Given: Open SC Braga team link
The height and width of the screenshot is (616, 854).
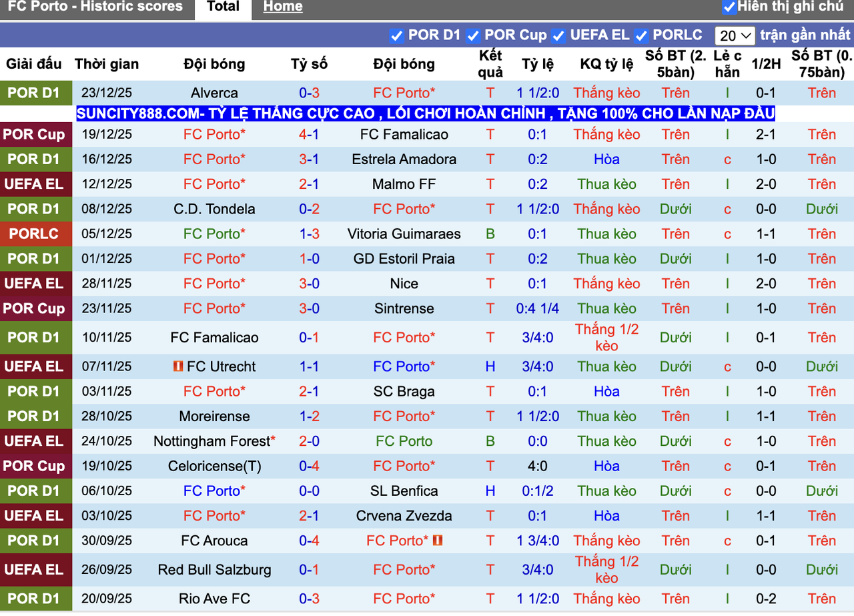Looking at the screenshot, I should 404,391.
